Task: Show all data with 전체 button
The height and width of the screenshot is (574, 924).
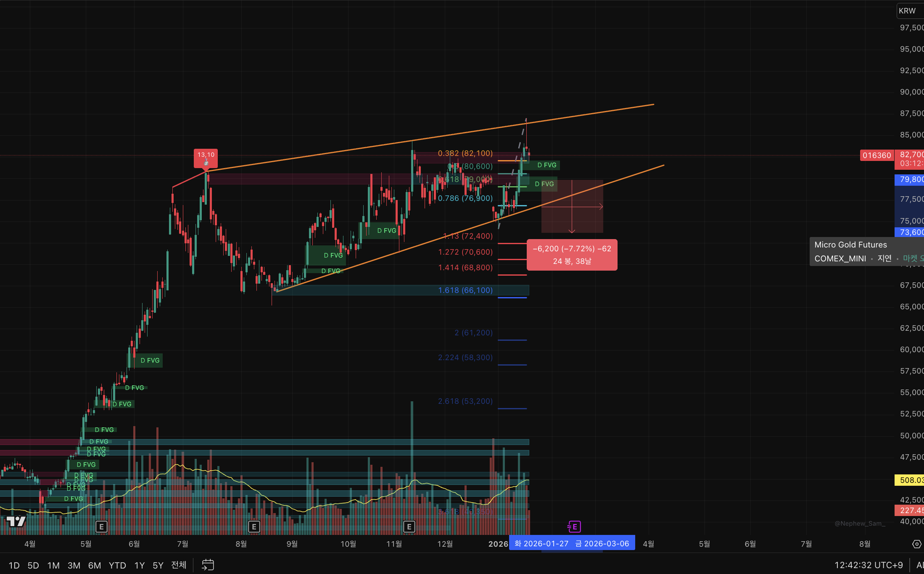Action: (x=179, y=565)
